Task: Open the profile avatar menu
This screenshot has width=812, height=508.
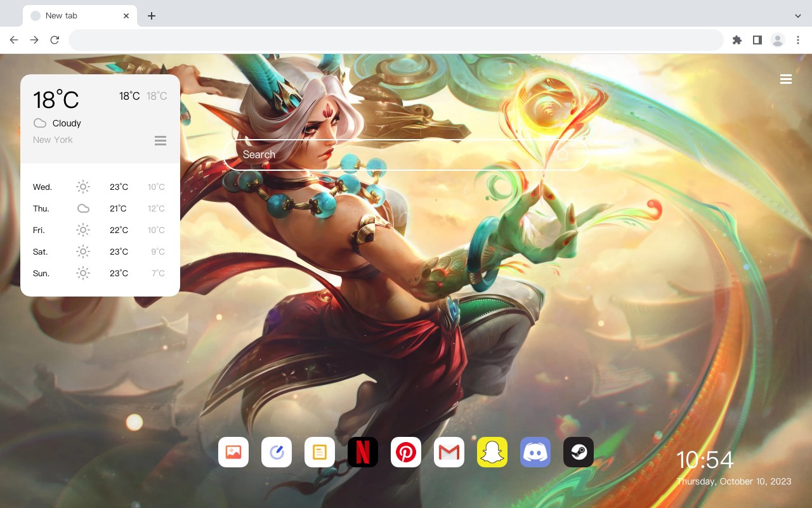Action: [778, 40]
